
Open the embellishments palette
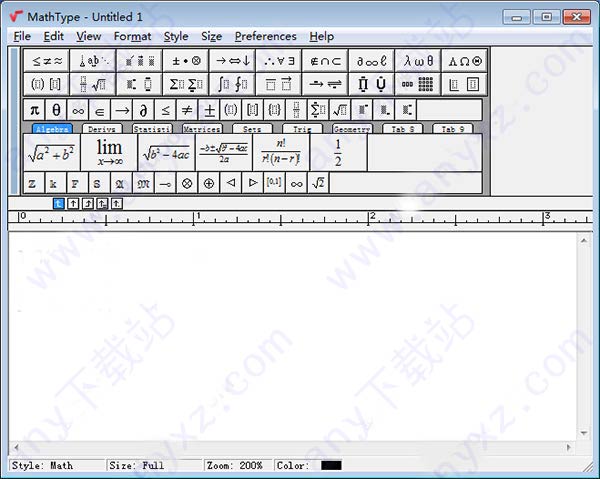(139, 60)
